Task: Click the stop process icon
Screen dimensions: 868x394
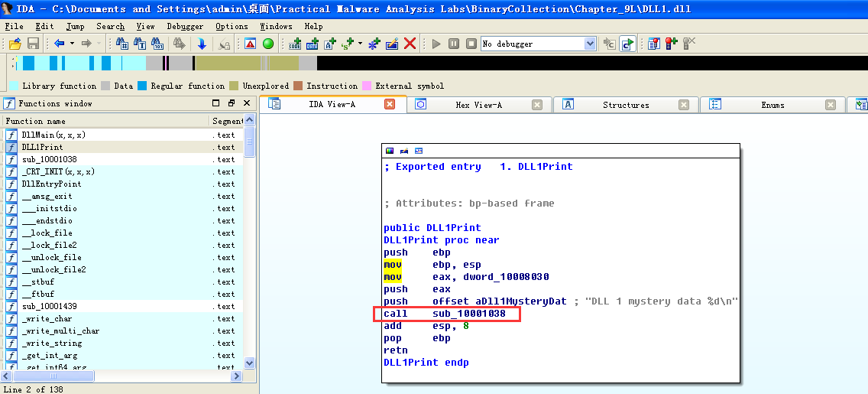Action: pos(471,43)
